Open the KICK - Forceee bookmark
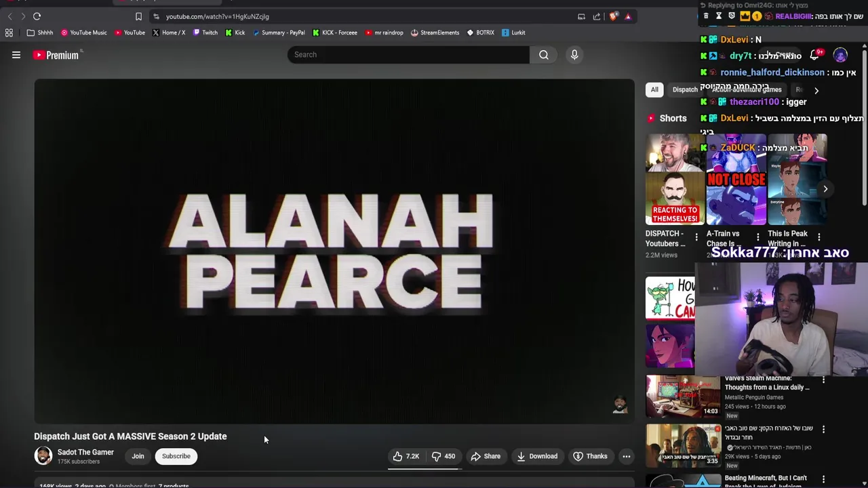 coord(335,33)
